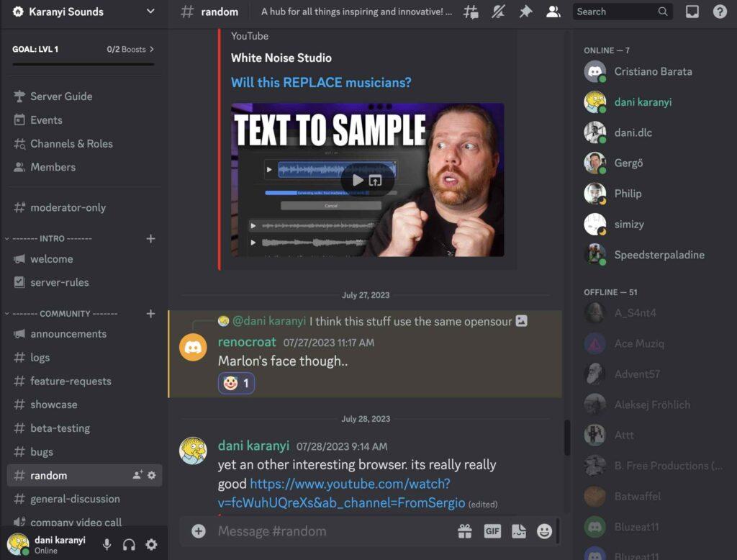
Task: Open the GIF picker
Action: [x=492, y=531]
